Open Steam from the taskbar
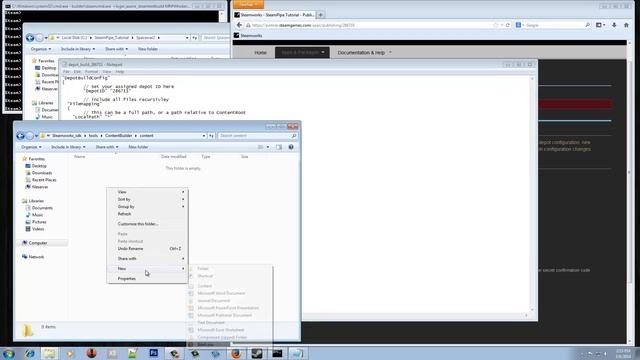The width and height of the screenshot is (640, 360). point(257,353)
